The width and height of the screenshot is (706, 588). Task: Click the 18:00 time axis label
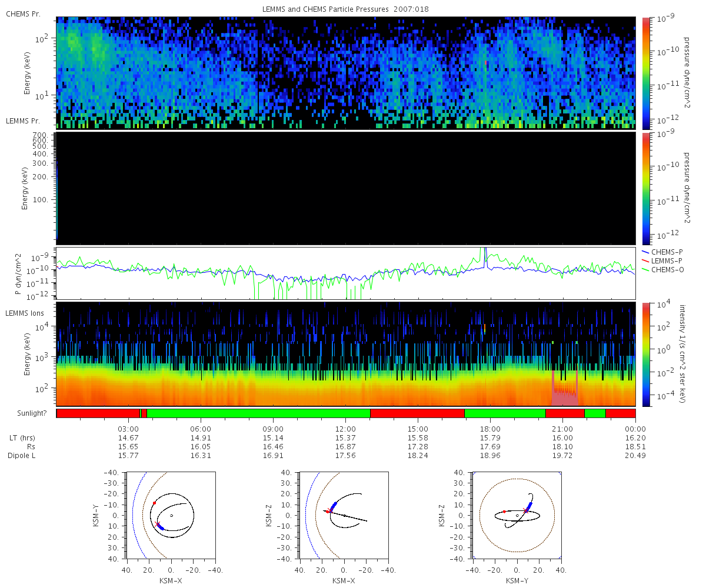pyautogui.click(x=490, y=429)
